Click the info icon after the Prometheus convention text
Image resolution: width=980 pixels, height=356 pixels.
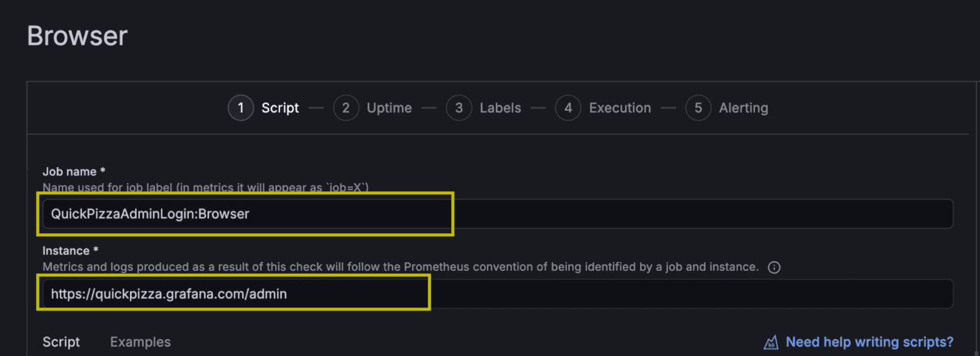coord(773,267)
